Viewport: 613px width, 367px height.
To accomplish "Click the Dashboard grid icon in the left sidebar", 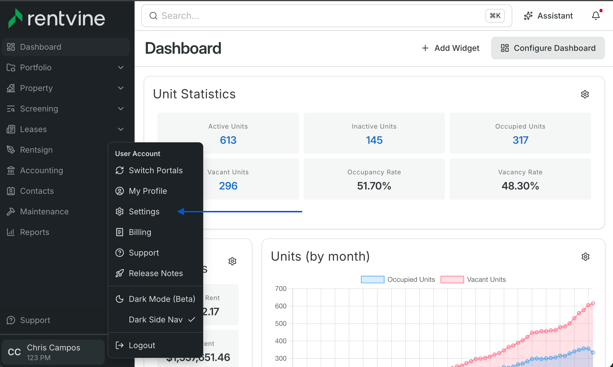I will tap(11, 47).
